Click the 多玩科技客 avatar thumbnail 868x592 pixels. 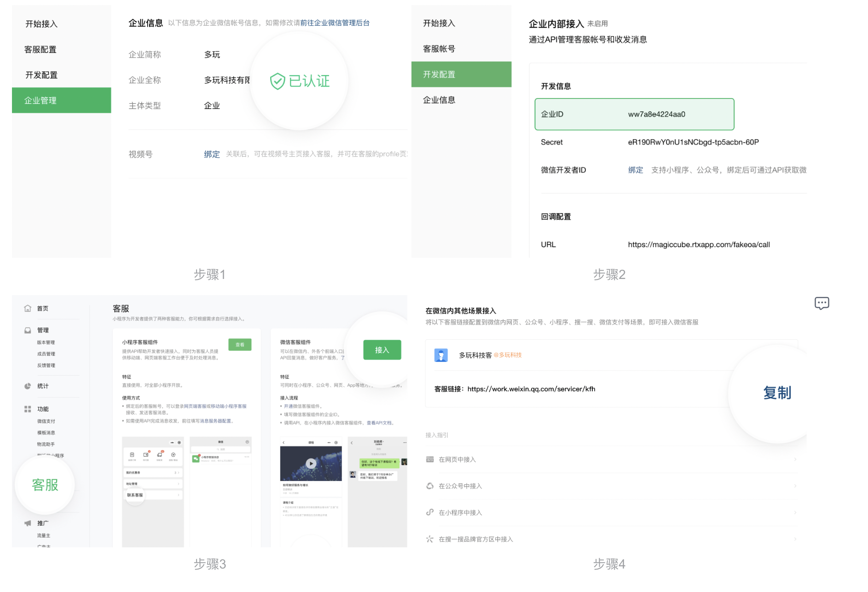point(441,355)
